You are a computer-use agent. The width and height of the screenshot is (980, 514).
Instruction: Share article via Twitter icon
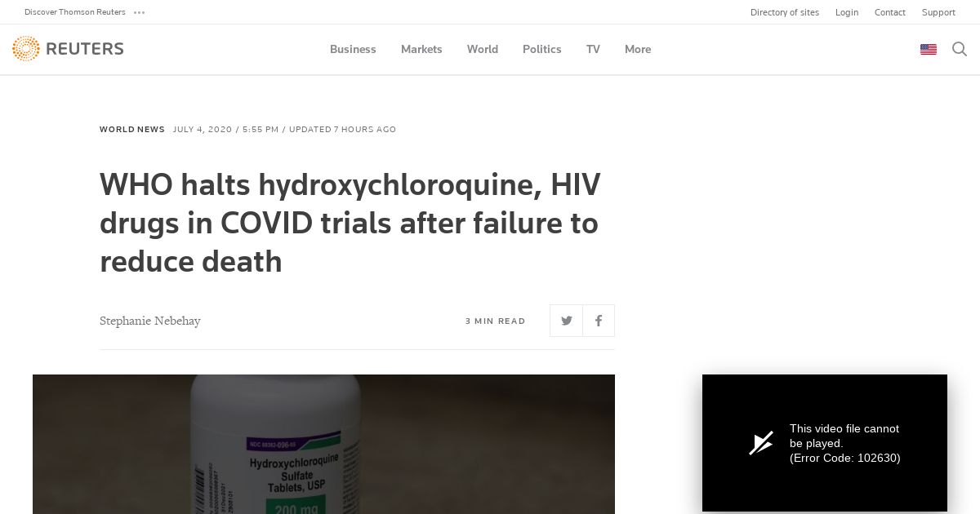click(566, 321)
